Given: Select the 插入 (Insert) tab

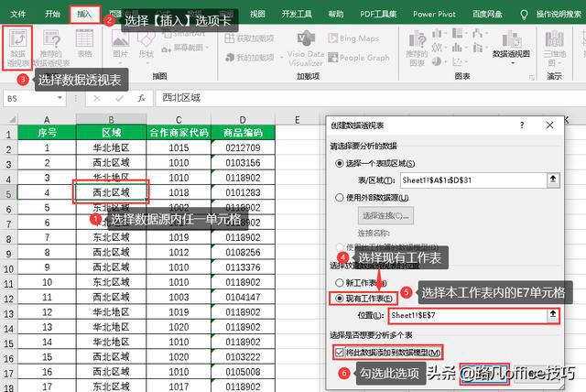Looking at the screenshot, I should click(84, 15).
